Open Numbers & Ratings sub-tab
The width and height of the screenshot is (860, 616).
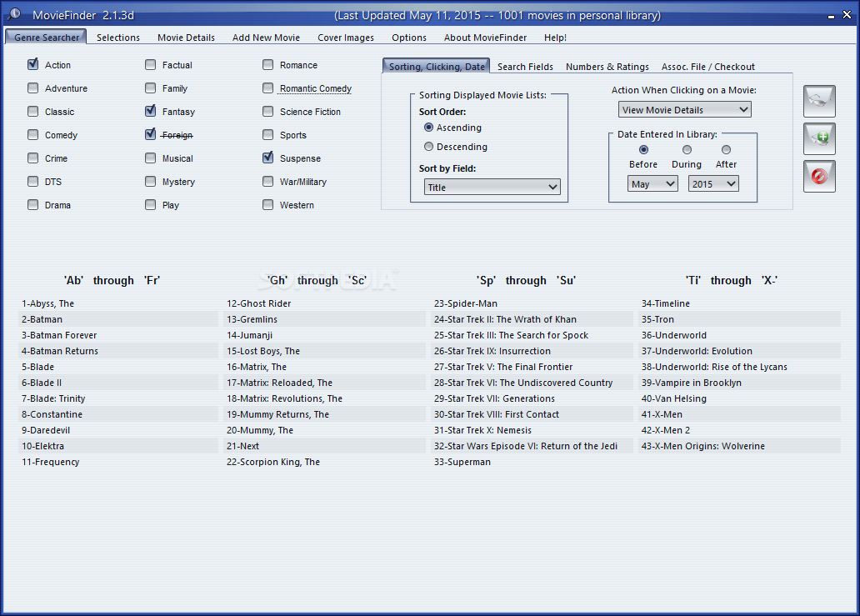coord(607,67)
